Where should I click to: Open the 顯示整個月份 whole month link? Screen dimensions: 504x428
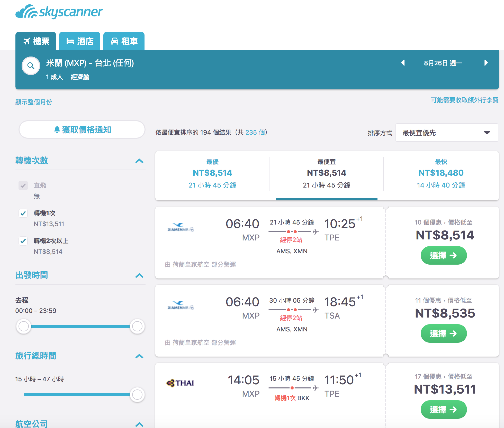[x=34, y=102]
